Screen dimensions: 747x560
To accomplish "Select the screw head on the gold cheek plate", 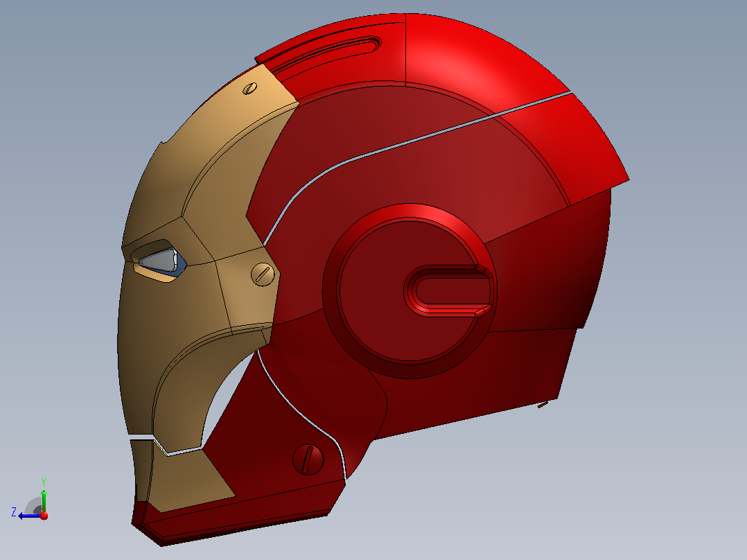I will pos(263,274).
